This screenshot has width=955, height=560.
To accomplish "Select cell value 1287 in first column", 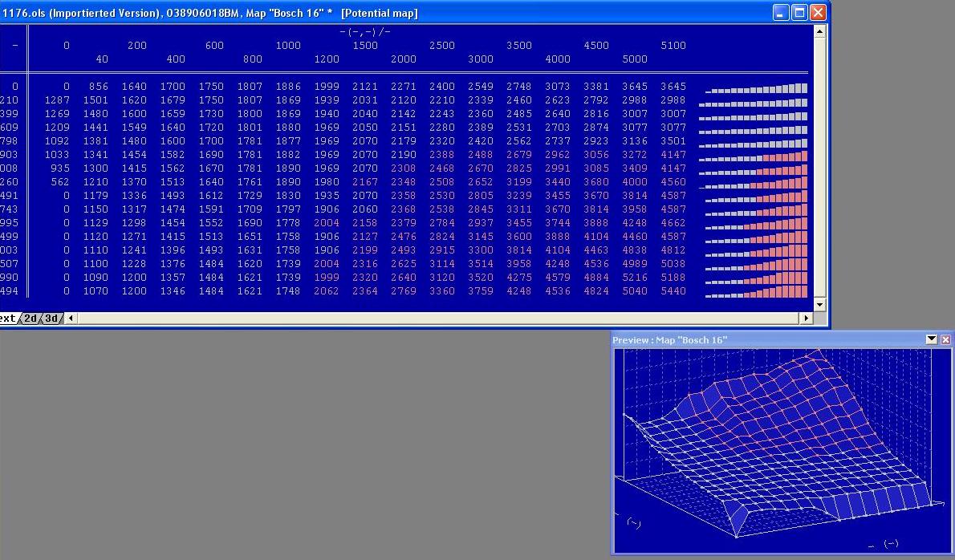I will tap(56, 100).
